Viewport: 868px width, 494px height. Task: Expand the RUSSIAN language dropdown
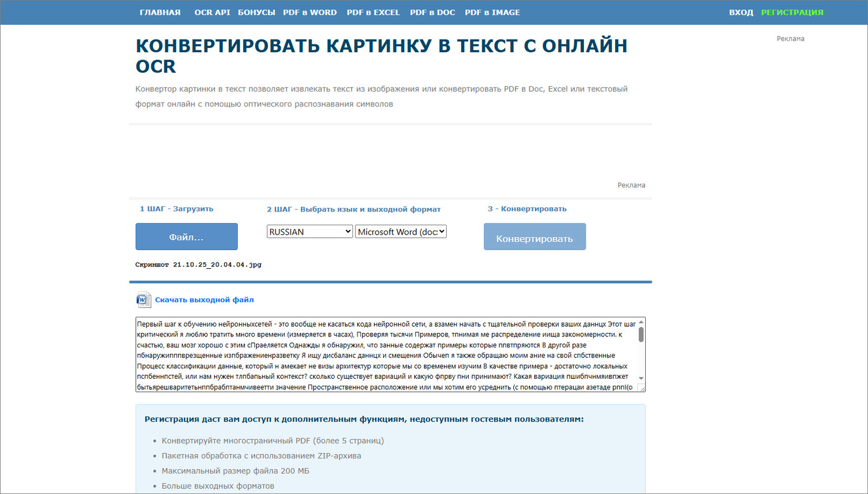[x=310, y=232]
